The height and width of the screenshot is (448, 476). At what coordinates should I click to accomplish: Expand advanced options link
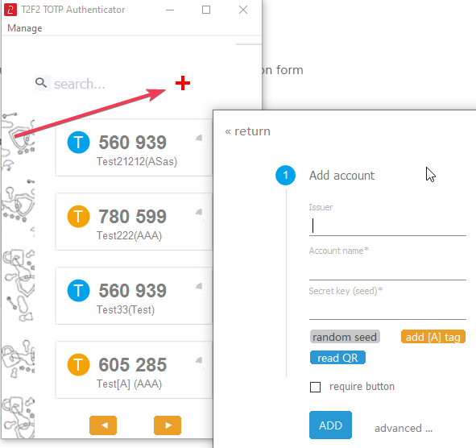(404, 428)
